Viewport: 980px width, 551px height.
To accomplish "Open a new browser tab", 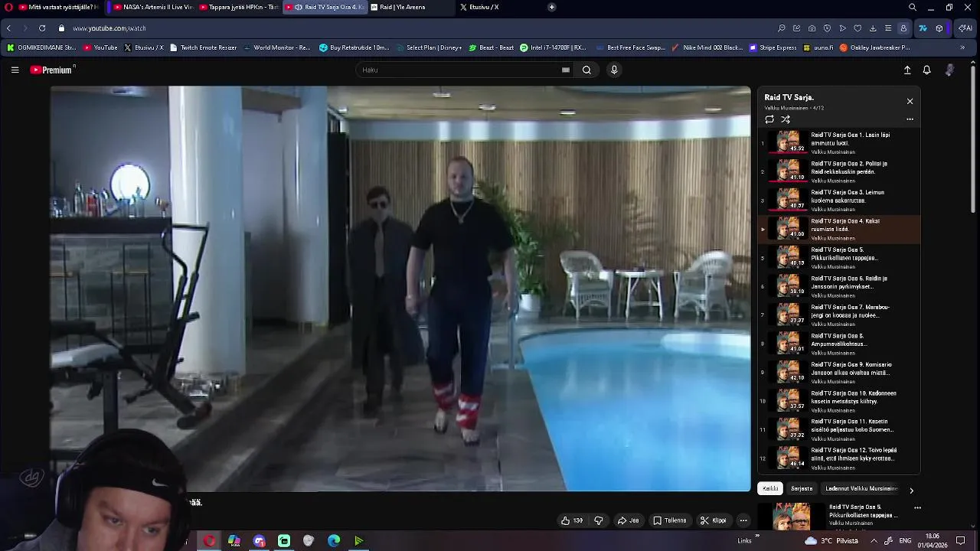I will tap(552, 7).
